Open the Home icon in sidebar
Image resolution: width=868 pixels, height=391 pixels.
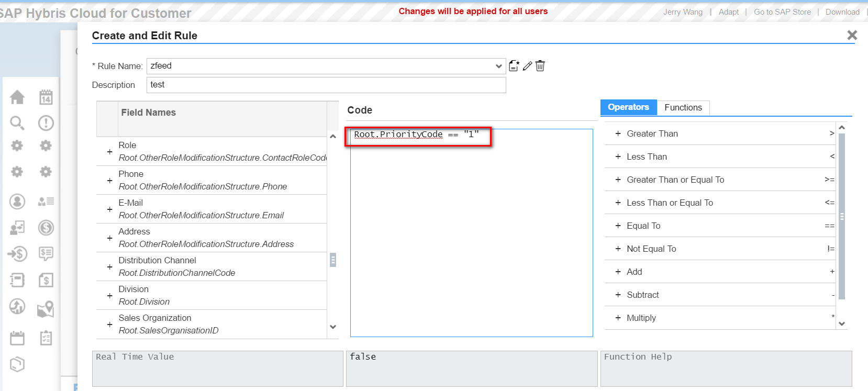pos(17,97)
